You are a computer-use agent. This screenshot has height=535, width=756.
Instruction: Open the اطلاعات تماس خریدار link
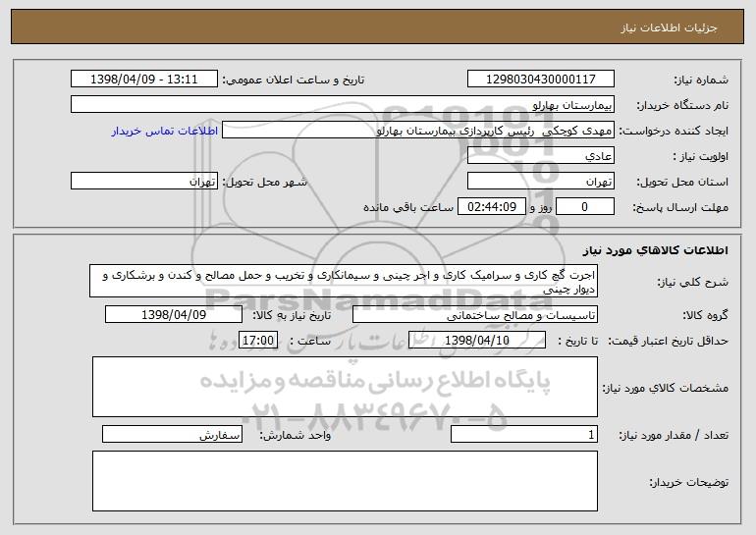coord(164,131)
